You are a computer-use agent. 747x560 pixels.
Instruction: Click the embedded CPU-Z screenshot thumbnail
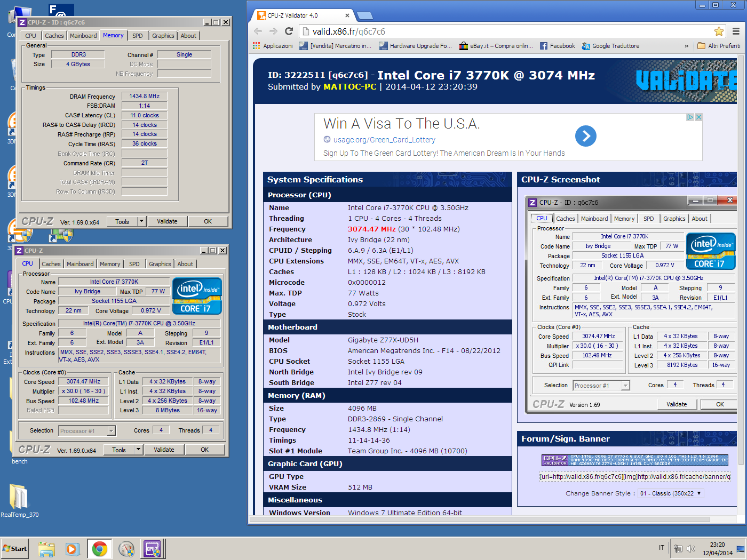click(631, 305)
